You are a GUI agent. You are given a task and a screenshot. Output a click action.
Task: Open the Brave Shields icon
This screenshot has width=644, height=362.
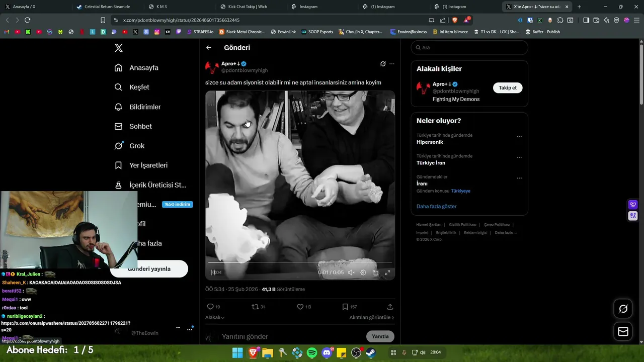[x=454, y=20]
